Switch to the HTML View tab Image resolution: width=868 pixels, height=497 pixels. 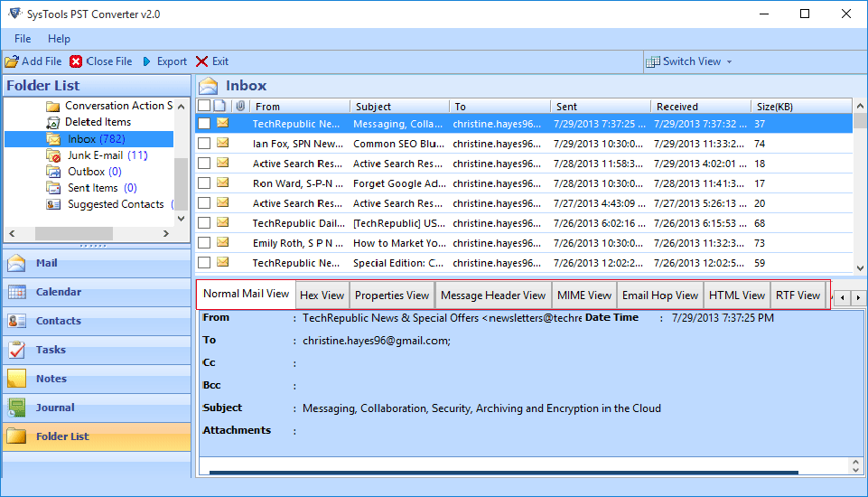click(737, 295)
